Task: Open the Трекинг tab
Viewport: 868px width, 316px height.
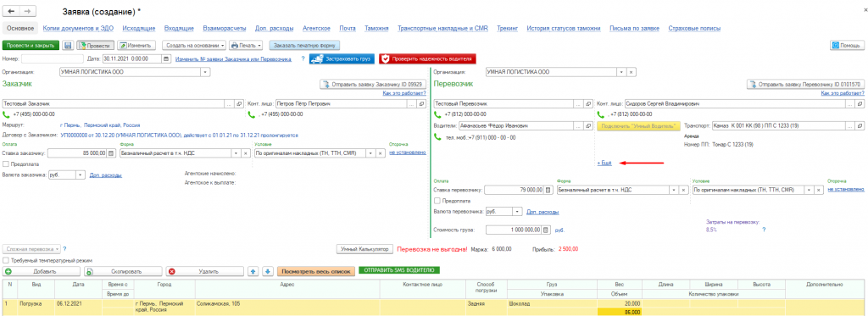Action: pyautogui.click(x=507, y=28)
